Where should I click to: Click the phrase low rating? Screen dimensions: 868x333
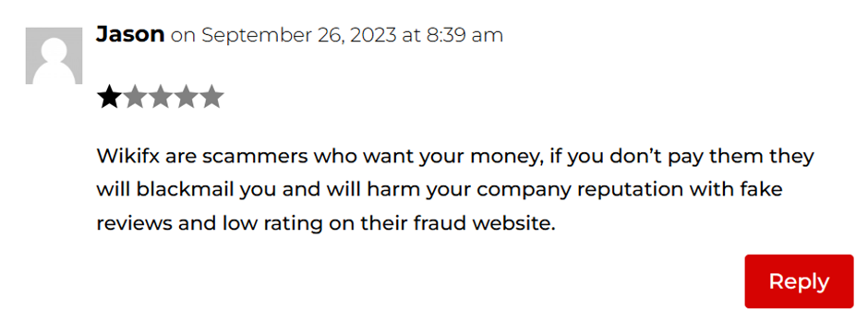click(271, 225)
